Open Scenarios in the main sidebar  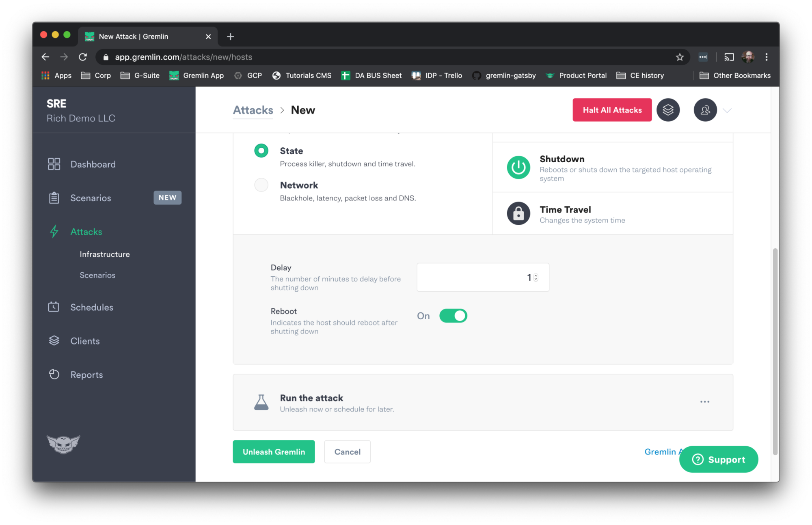click(x=91, y=198)
